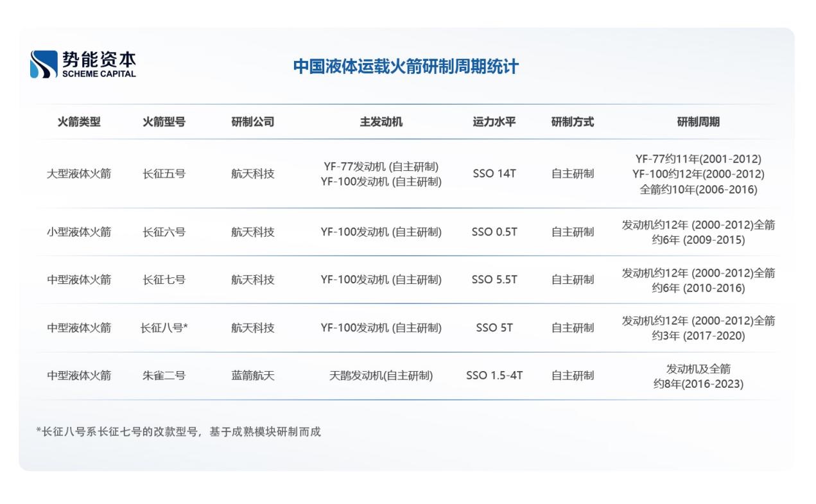Click YF-100发动机 in the 长征七号 row
Image resolution: width=816 pixels, height=504 pixels.
(381, 279)
